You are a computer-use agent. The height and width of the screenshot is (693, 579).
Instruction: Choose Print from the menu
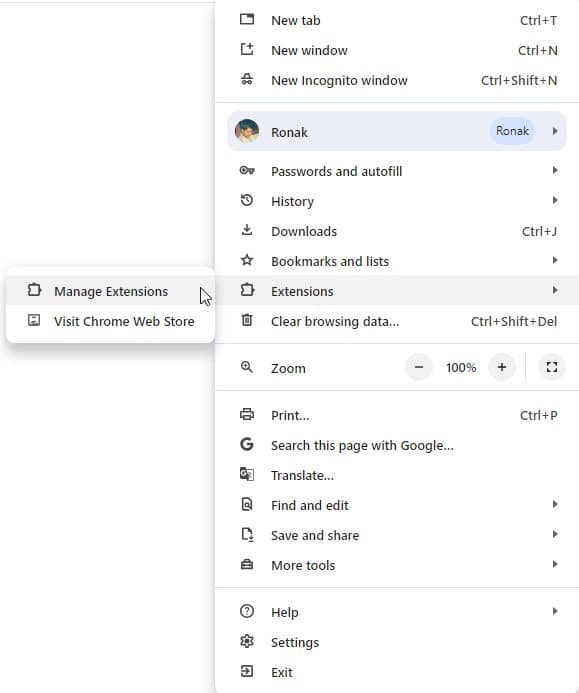397,415
